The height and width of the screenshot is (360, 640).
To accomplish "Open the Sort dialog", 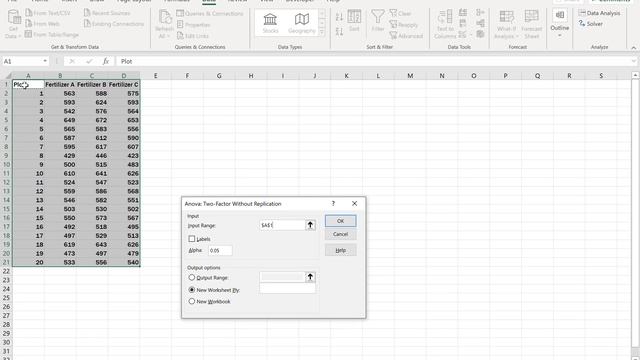I will (354, 21).
